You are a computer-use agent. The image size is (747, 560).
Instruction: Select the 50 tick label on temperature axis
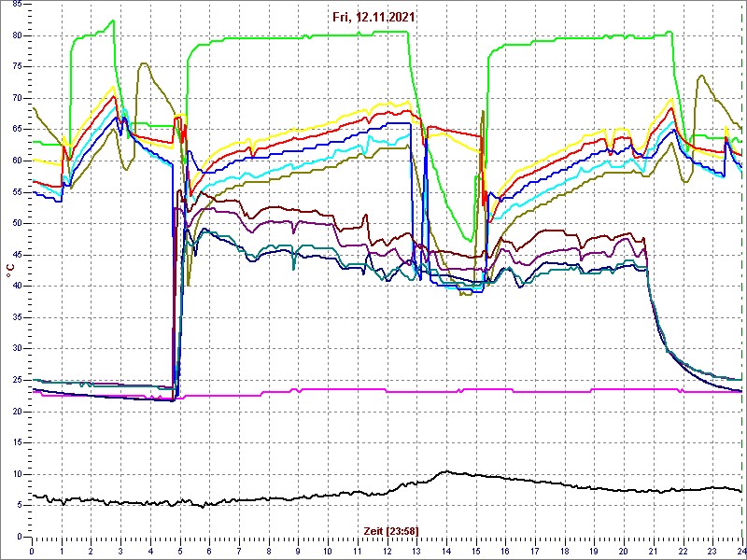[x=17, y=224]
